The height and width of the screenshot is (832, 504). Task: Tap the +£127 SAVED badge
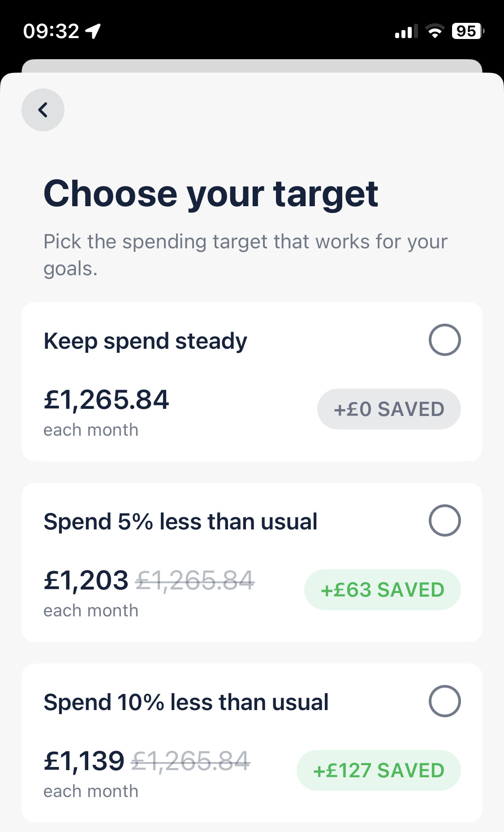click(379, 771)
